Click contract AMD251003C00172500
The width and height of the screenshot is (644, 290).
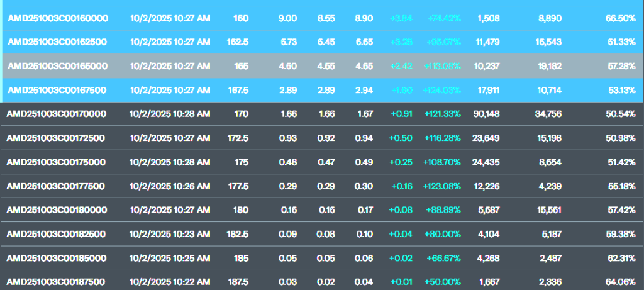coord(55,138)
